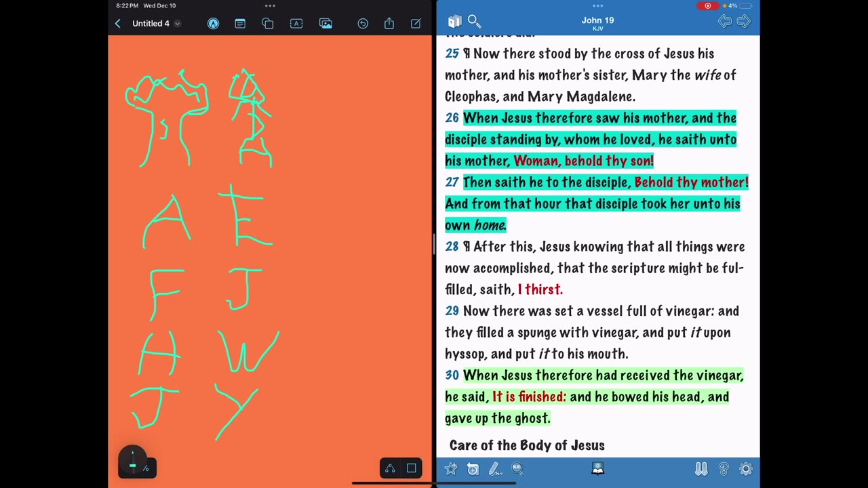Screen dimensions: 868x488
Task: Open Bible app settings gear
Action: (746, 469)
